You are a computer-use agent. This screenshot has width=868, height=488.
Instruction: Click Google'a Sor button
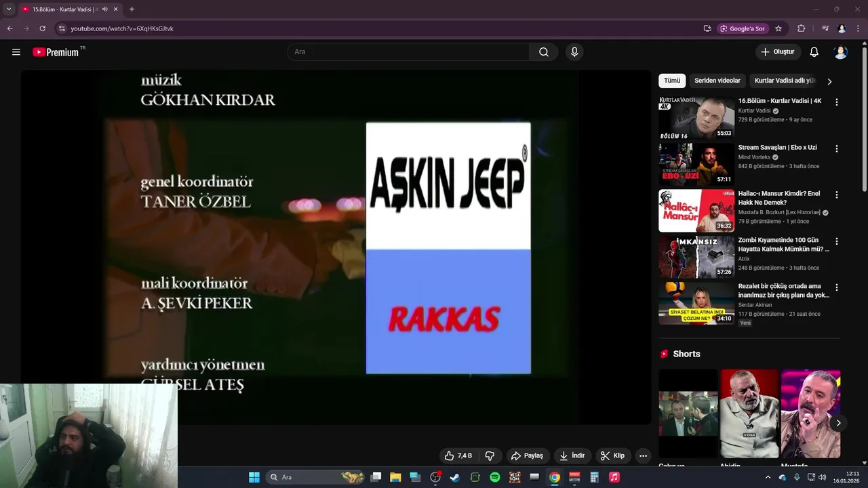pos(743,28)
